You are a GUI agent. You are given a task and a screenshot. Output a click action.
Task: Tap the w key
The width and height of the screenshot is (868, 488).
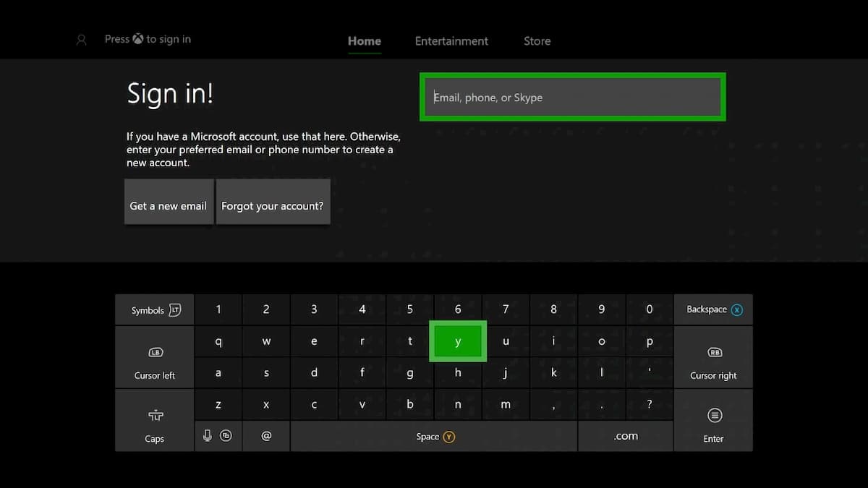point(266,341)
